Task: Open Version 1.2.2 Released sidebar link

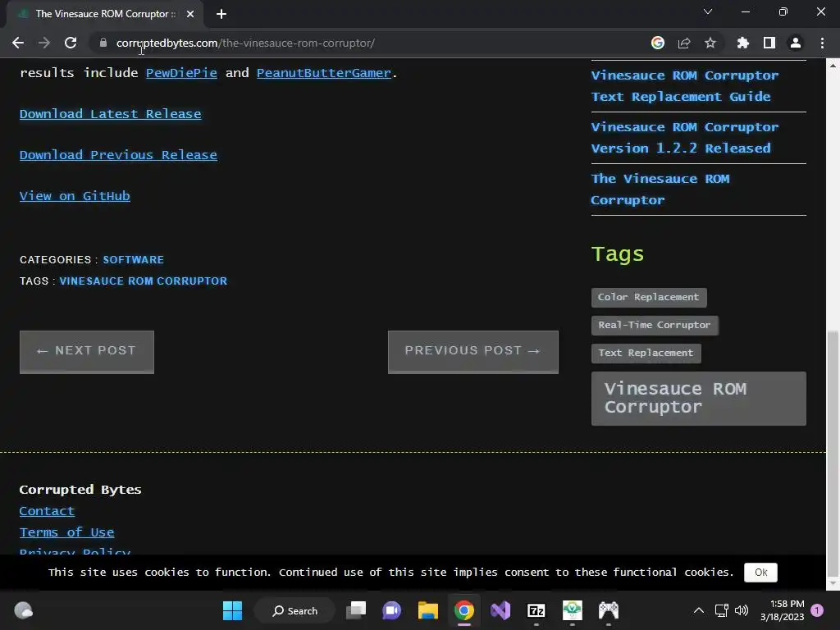Action: (x=685, y=138)
